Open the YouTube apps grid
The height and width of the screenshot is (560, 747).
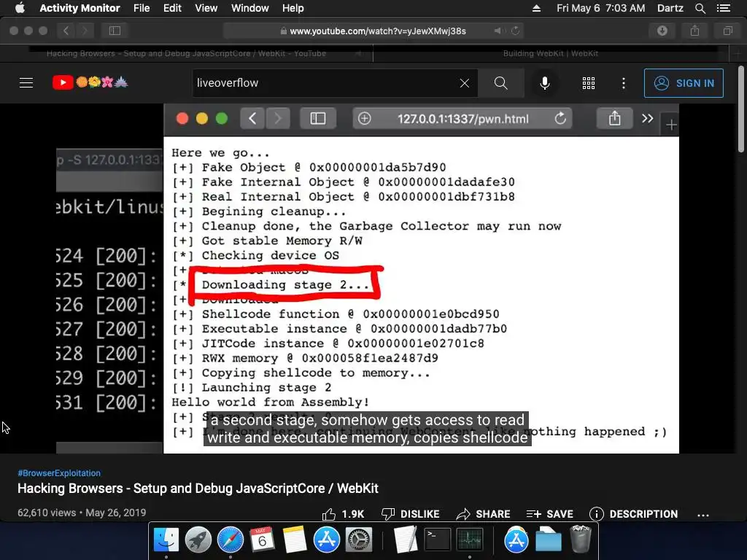[x=589, y=83]
